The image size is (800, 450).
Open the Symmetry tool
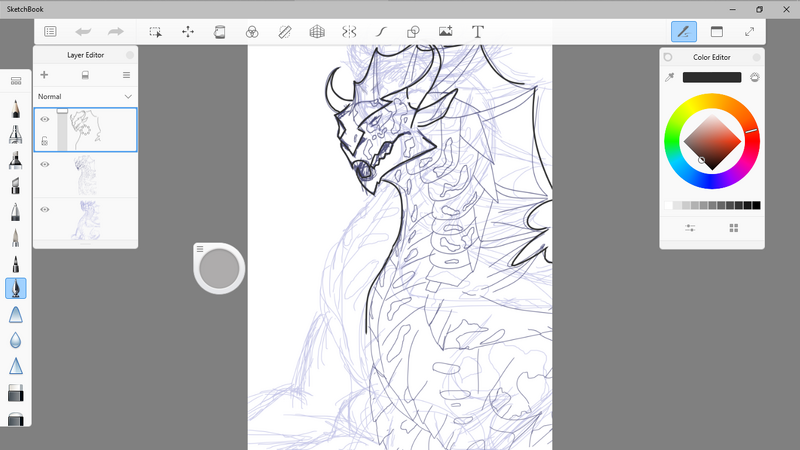click(x=349, y=32)
